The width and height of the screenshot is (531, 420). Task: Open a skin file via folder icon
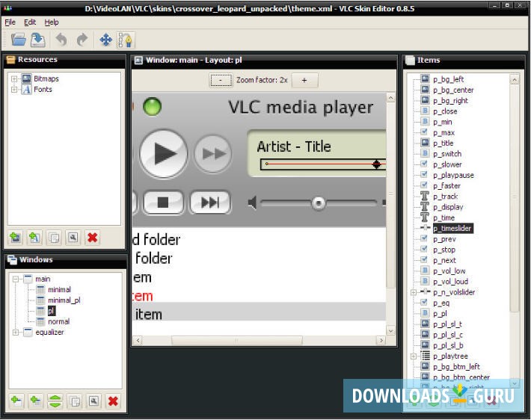click(18, 40)
